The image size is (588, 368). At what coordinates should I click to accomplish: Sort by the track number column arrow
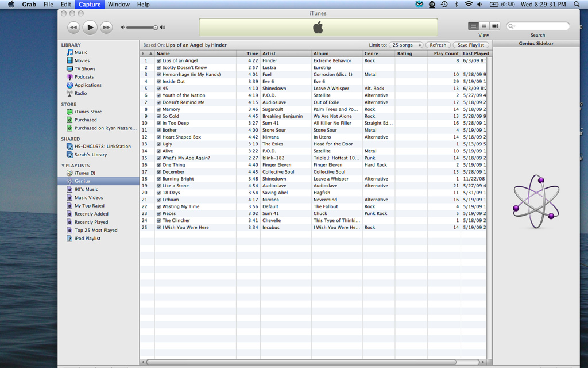coord(151,53)
